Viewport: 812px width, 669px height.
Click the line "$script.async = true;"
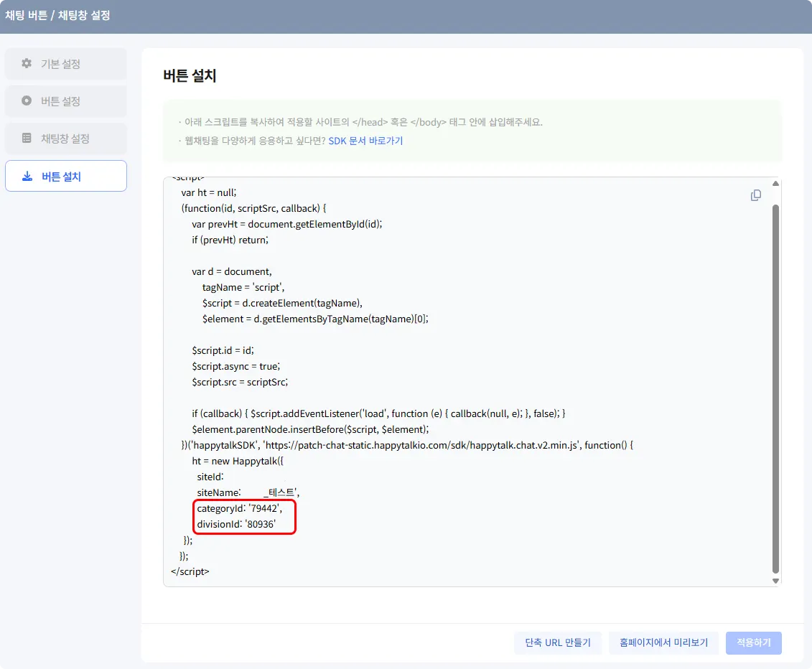coord(235,366)
